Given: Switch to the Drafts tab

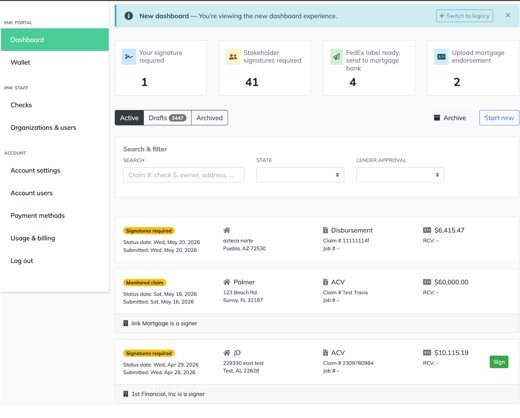Looking at the screenshot, I should click(167, 118).
